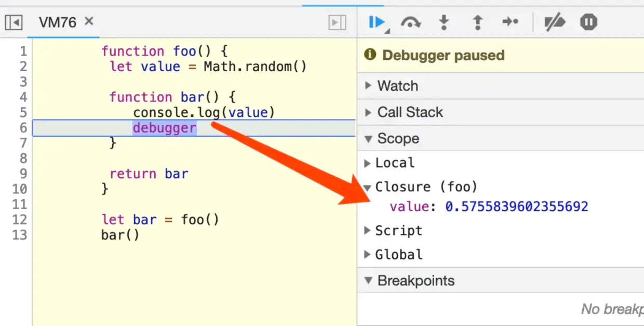This screenshot has width=644, height=326.
Task: Click the 'function foo() {' line
Action: (x=164, y=51)
